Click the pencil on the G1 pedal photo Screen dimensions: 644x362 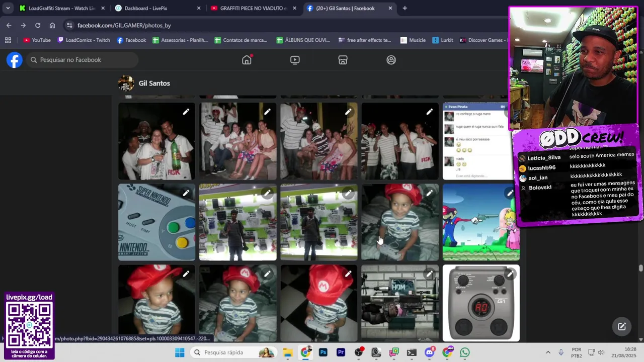click(510, 274)
